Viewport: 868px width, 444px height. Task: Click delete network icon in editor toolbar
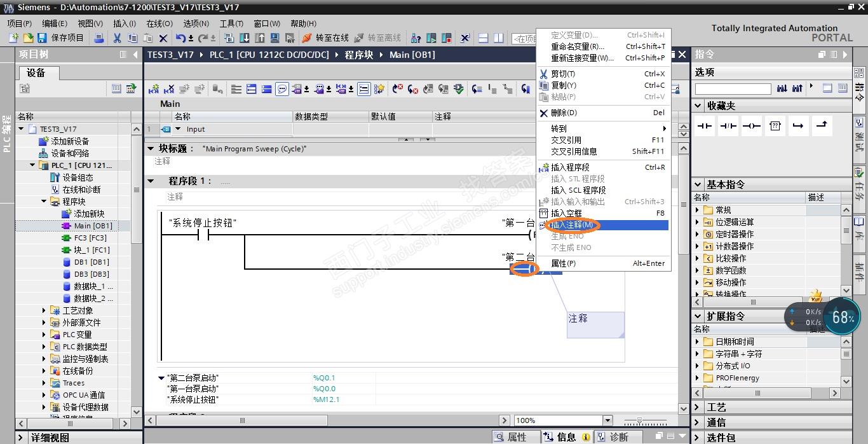pyautogui.click(x=168, y=89)
